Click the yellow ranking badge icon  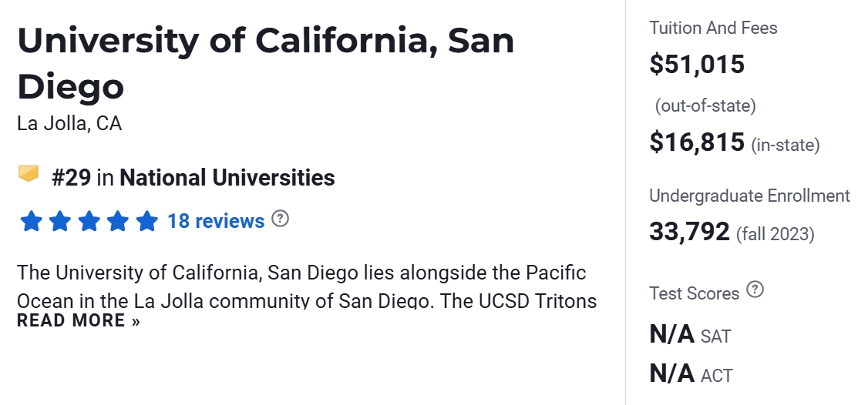click(x=29, y=175)
